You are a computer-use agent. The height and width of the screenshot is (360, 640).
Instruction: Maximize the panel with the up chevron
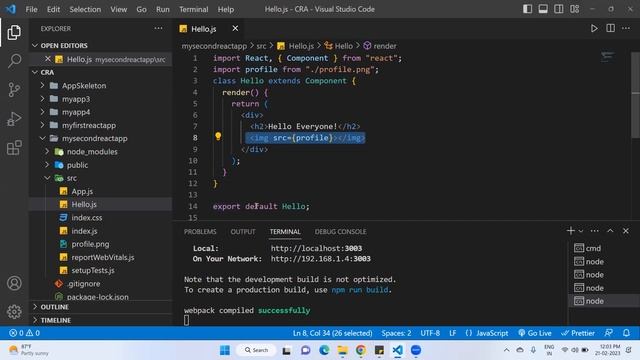pos(610,231)
